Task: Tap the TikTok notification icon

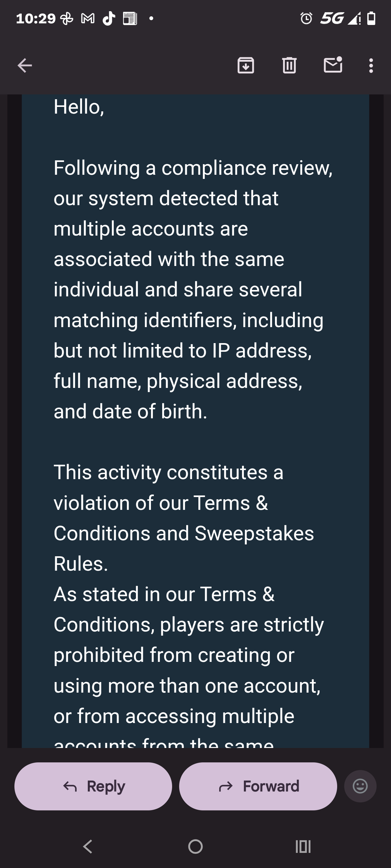Action: coord(109,19)
